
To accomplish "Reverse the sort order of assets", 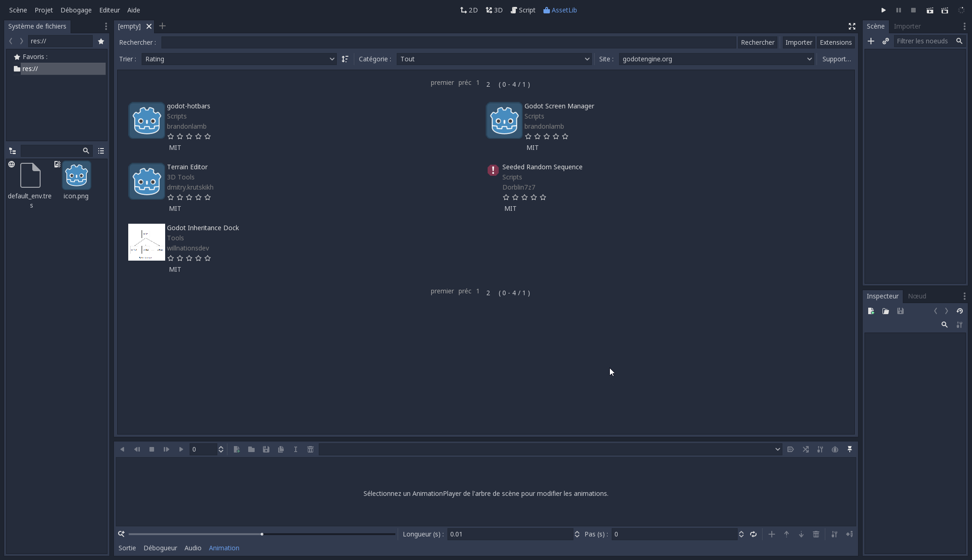I will (345, 59).
